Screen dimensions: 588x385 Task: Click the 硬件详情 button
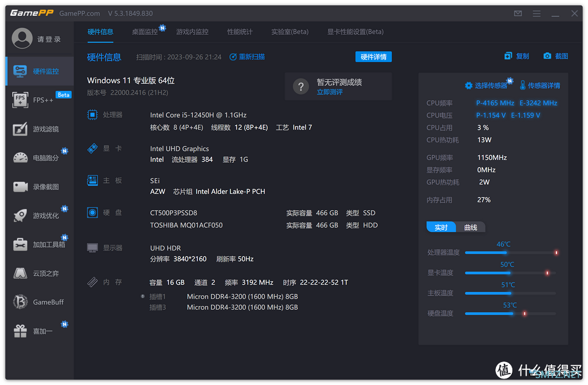click(373, 57)
